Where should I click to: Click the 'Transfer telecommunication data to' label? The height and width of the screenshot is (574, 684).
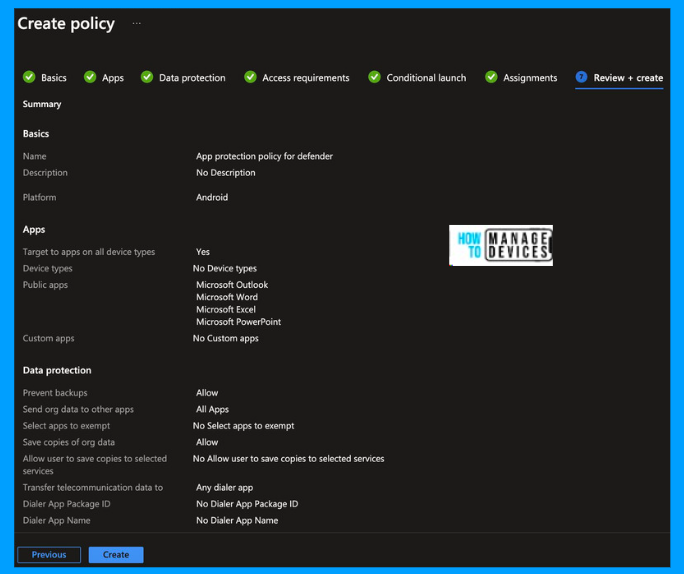93,488
